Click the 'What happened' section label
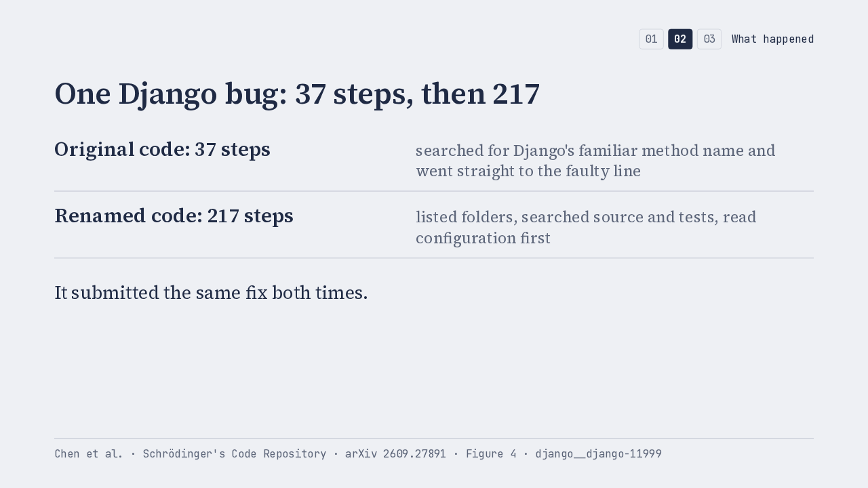This screenshot has height=488, width=868. pyautogui.click(x=772, y=39)
